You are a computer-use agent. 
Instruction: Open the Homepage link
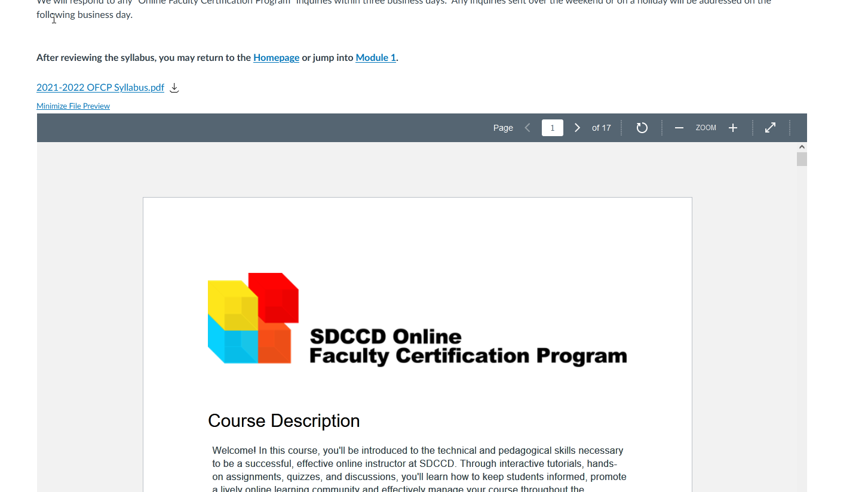tap(276, 58)
